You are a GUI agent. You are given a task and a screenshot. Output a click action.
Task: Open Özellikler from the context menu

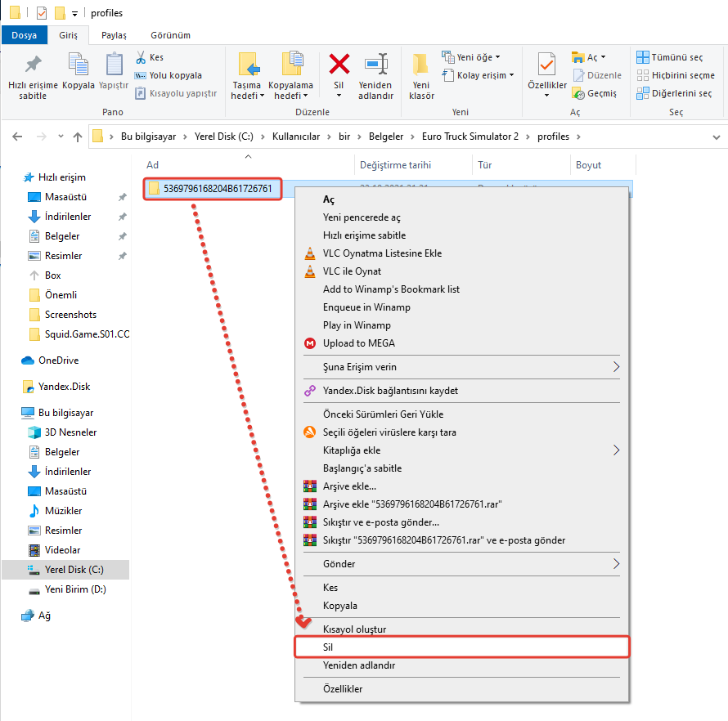click(462, 689)
